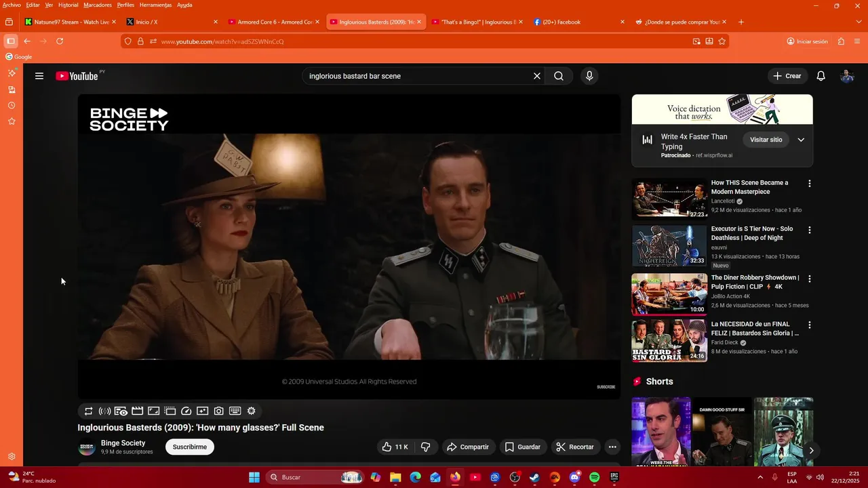Viewport: 868px width, 488px height.
Task: Clear the YouTube search box text
Action: (536, 76)
